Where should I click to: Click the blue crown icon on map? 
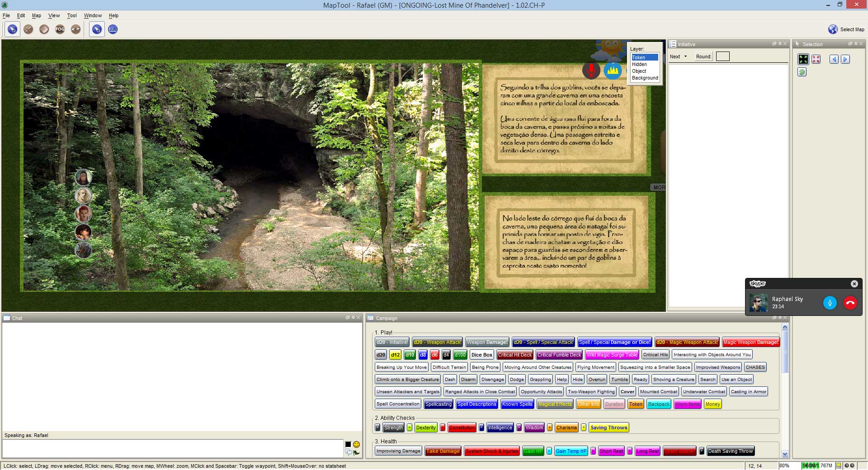coord(613,70)
